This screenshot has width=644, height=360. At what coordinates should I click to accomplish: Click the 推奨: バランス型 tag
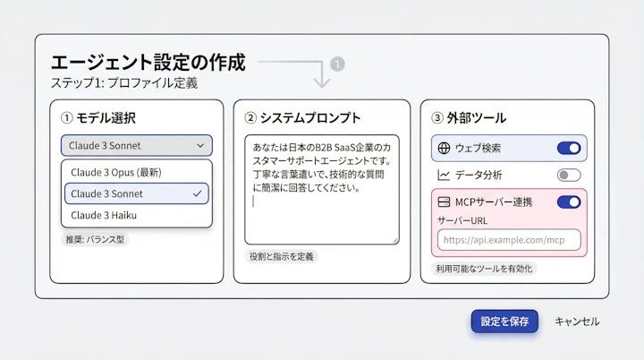pyautogui.click(x=95, y=239)
